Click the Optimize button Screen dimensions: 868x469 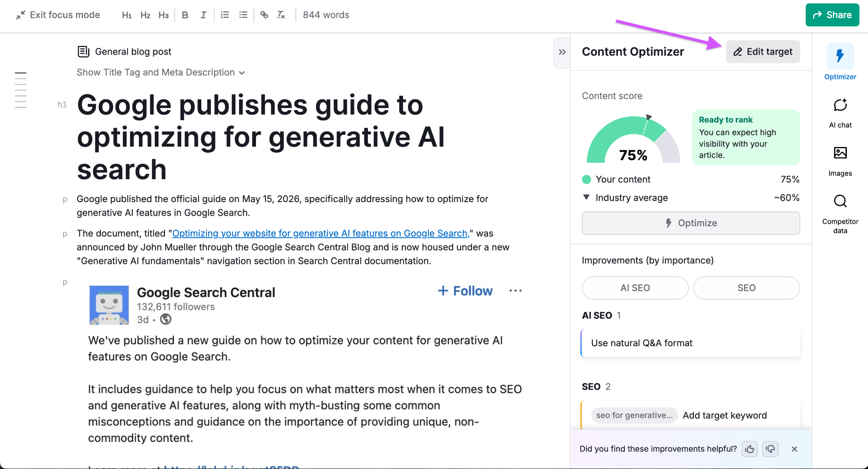coord(691,223)
